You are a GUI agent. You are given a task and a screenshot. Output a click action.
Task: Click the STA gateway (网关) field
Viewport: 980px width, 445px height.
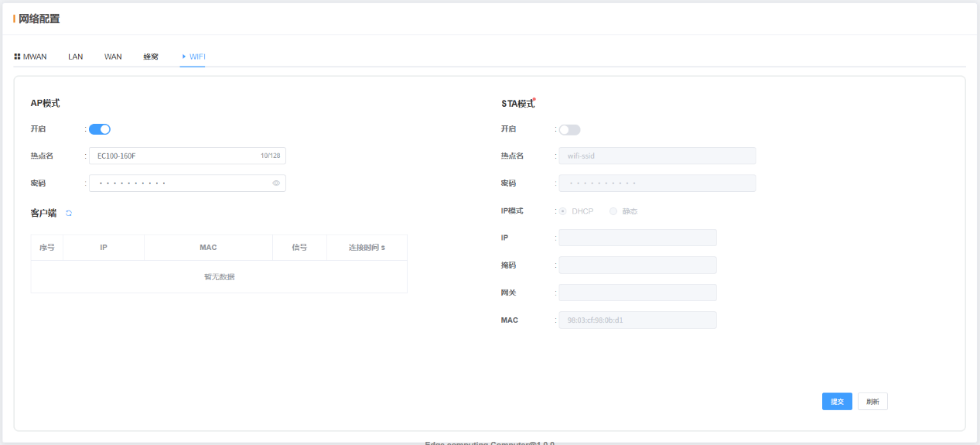pyautogui.click(x=637, y=293)
